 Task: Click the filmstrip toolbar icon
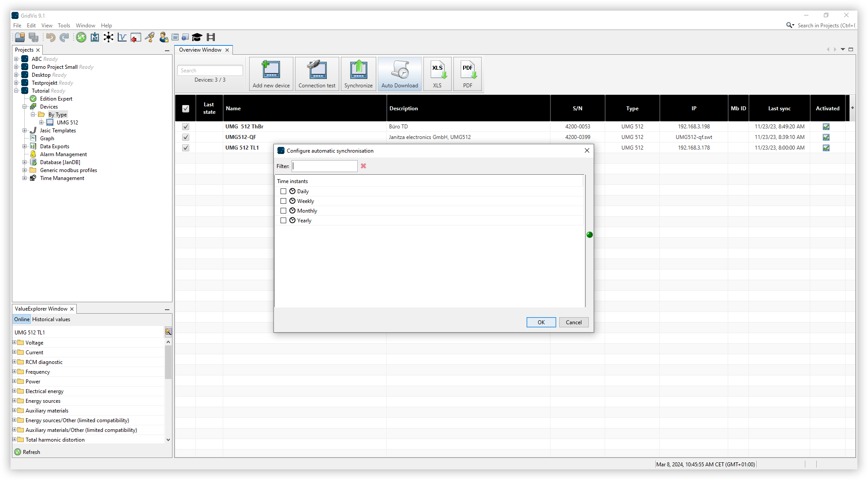[211, 37]
